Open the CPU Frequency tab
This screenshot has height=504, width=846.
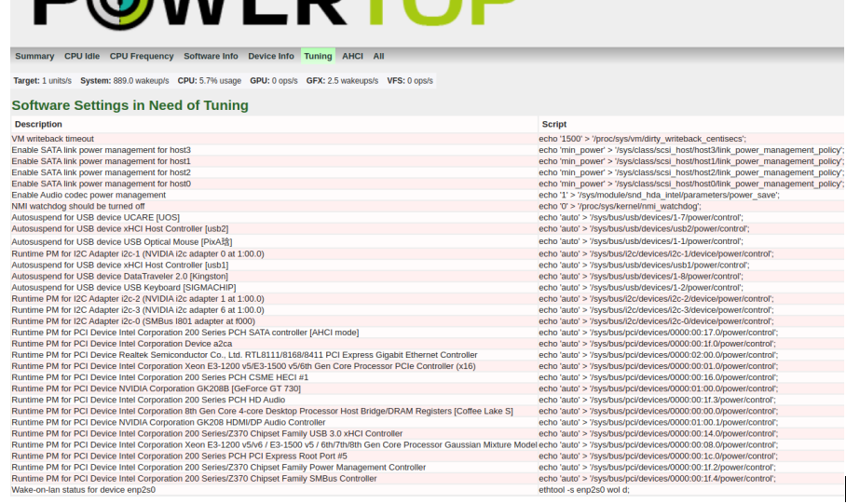(142, 56)
